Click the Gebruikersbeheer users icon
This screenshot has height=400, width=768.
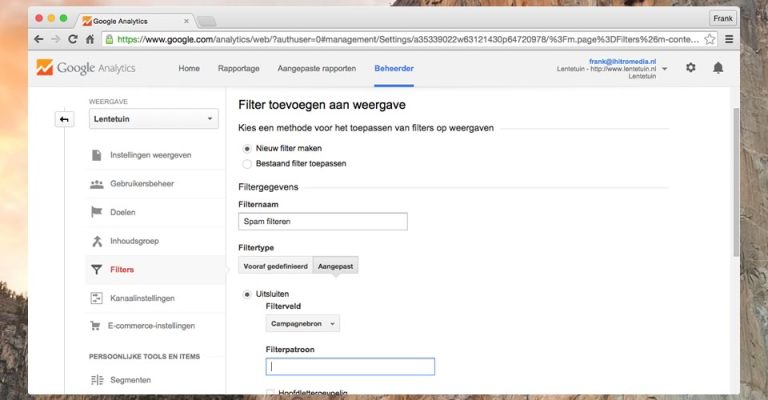tap(97, 184)
